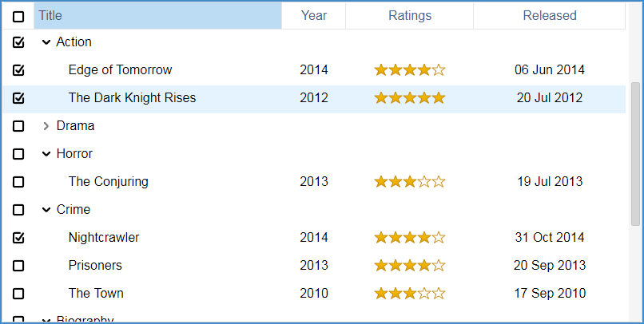This screenshot has width=644, height=324.
Task: Collapse the Crime group chevron
Action: click(46, 210)
